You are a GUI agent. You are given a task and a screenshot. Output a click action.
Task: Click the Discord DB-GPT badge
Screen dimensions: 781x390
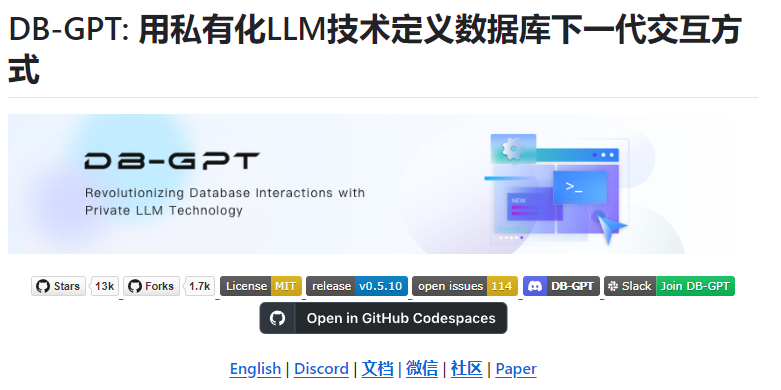561,286
